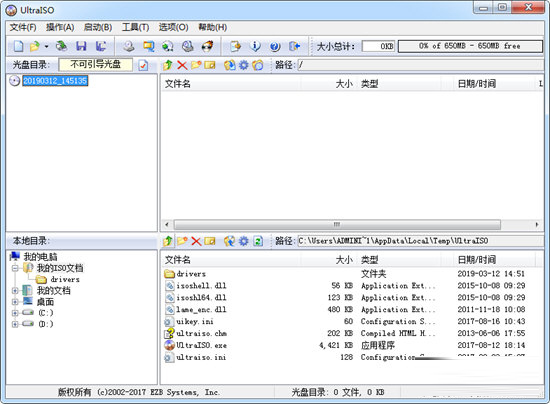Screen dimensions: 550x404
Task: Click the blue Help question mark icon
Action: (x=275, y=46)
